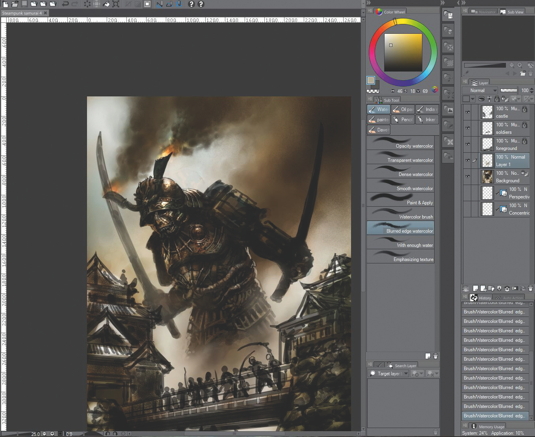The width and height of the screenshot is (535, 437).
Task: Choose the Paint & Apply brush
Action: pyautogui.click(x=401, y=200)
